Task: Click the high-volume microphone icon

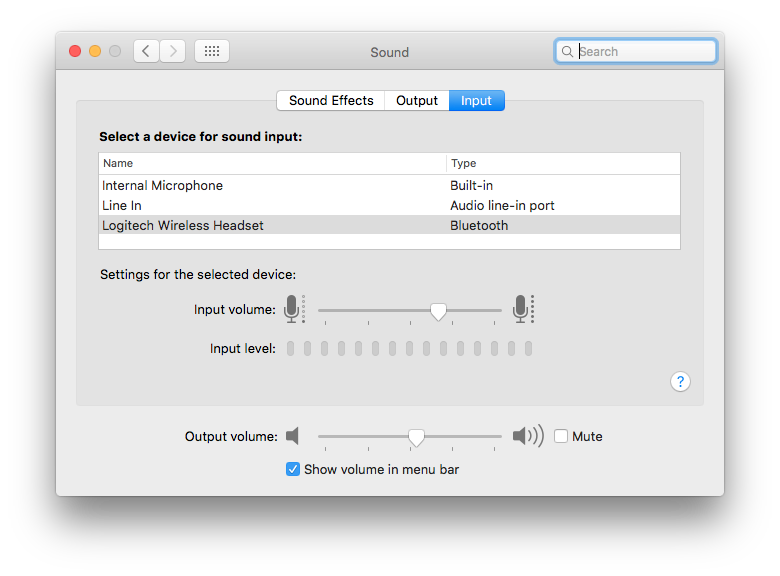Action: click(521, 309)
